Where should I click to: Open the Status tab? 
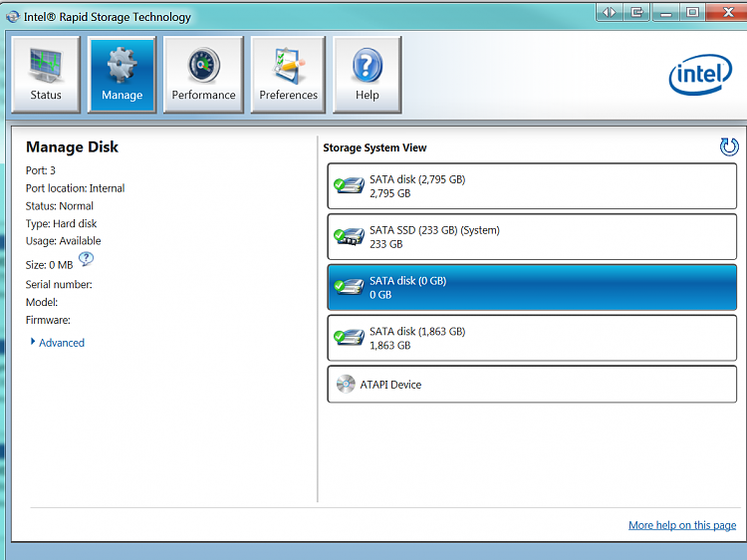pos(46,75)
